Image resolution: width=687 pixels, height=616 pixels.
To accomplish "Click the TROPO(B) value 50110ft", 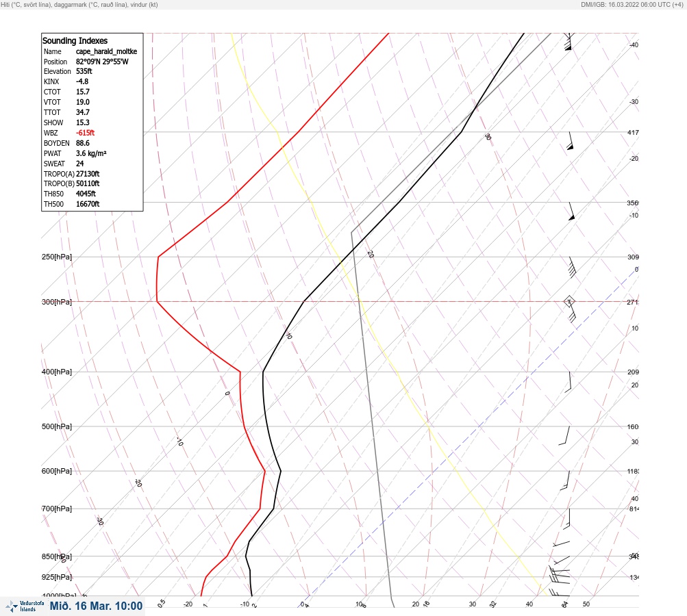I will point(88,183).
